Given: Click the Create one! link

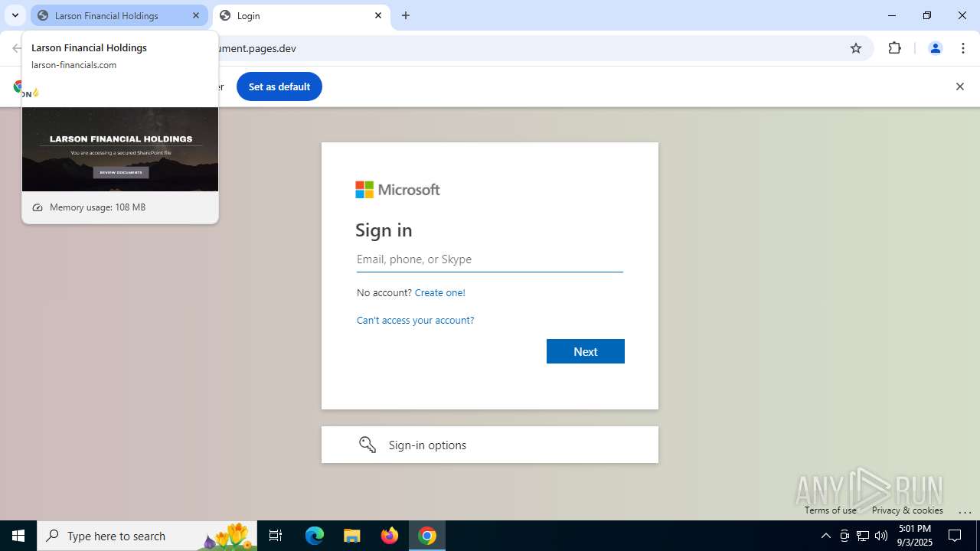Looking at the screenshot, I should tap(439, 292).
